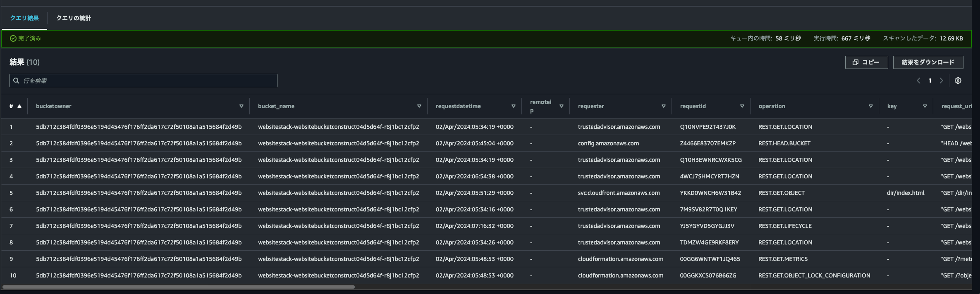Screen dimensions: 980x294
Task: Click the magnifier icon in search box
Action: point(16,81)
